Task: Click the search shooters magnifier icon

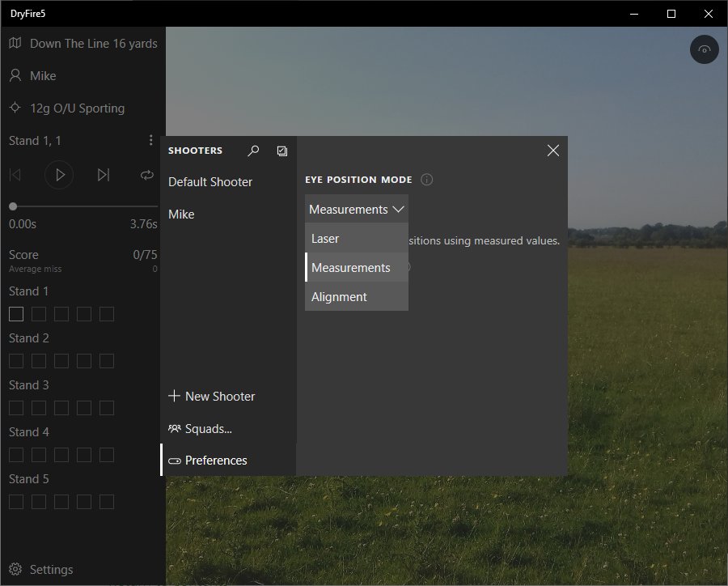Action: pos(253,151)
